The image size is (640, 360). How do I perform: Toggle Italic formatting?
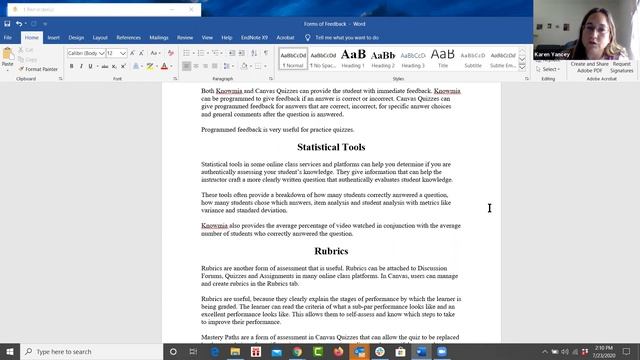point(81,66)
